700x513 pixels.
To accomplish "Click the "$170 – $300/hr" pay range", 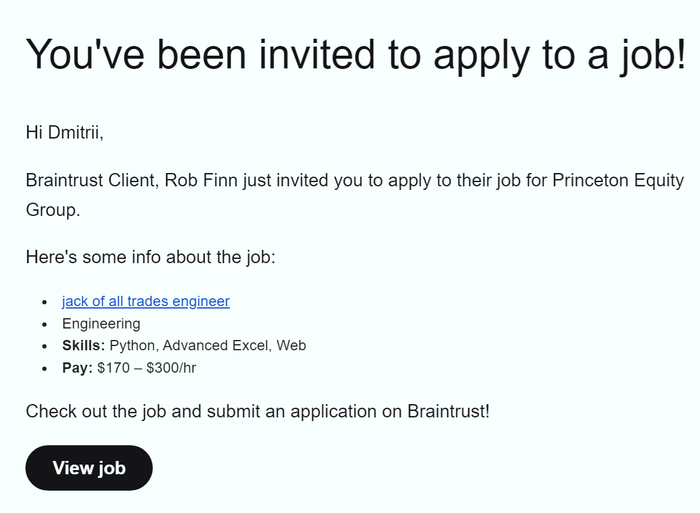I will pyautogui.click(x=148, y=367).
